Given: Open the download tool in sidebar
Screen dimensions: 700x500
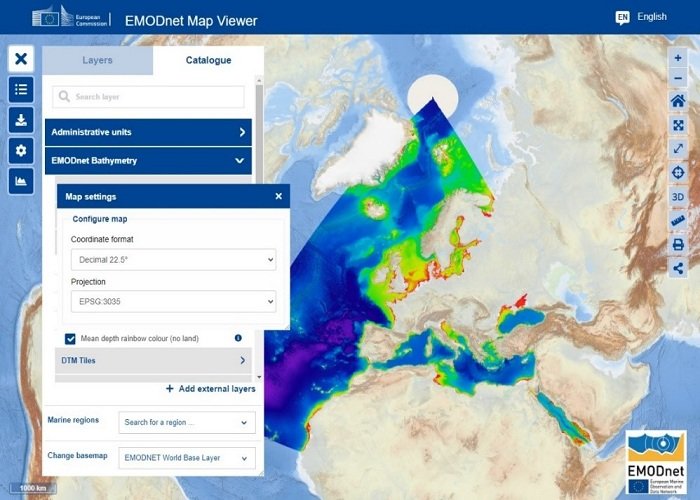Looking at the screenshot, I should coord(21,120).
